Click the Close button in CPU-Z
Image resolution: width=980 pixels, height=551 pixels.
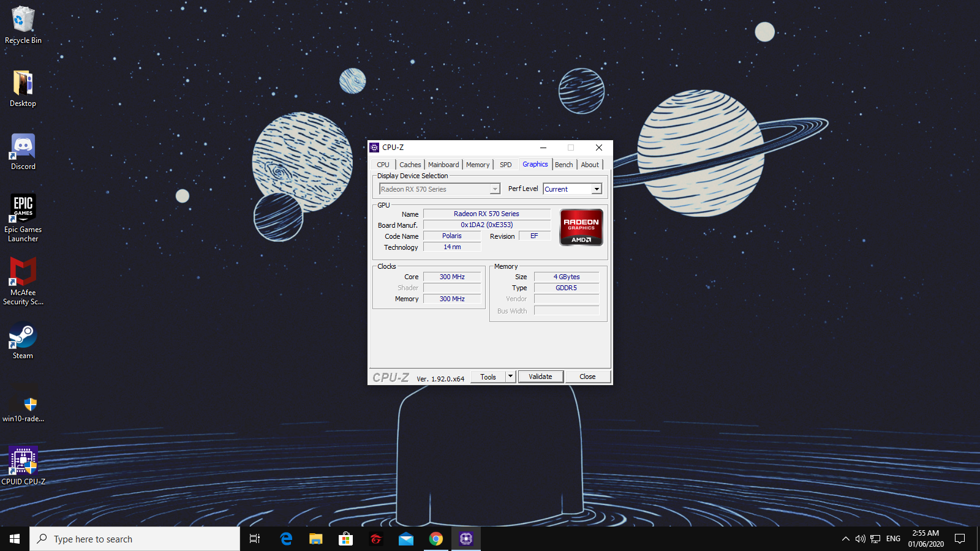point(587,377)
